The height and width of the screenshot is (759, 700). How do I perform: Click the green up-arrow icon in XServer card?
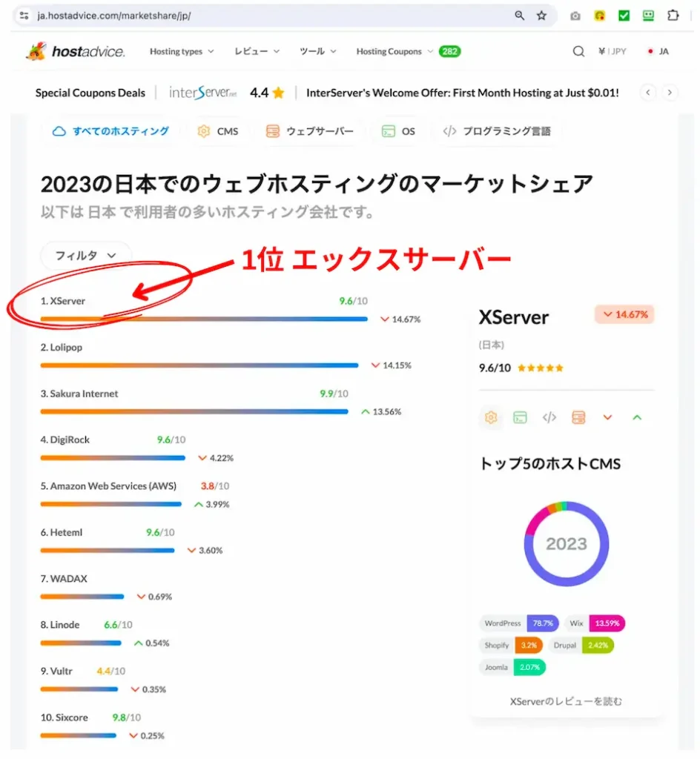(x=637, y=417)
